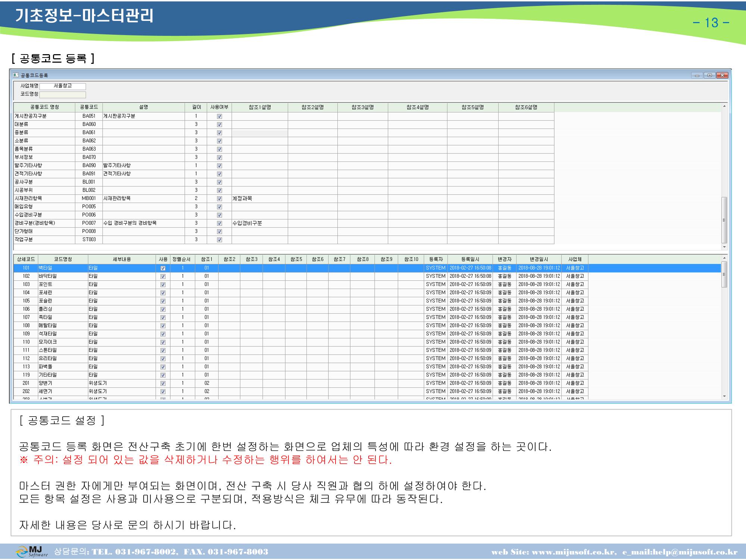Viewport: 746px width, 560px height.
Task: Click the BA091 code cell
Action: [x=89, y=174]
